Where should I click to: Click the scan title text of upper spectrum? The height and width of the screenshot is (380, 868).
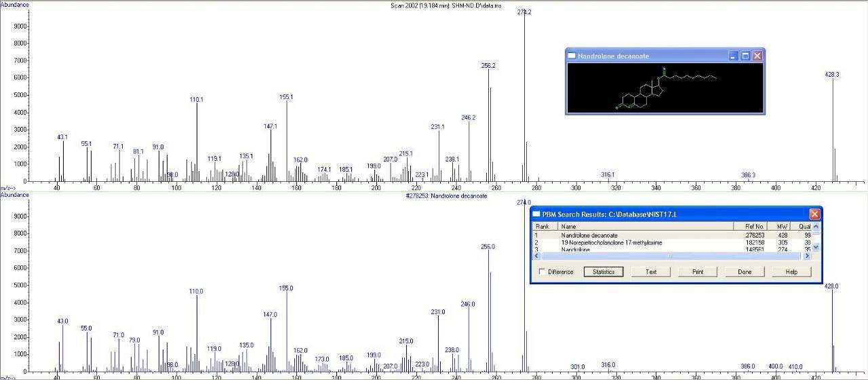(446, 5)
